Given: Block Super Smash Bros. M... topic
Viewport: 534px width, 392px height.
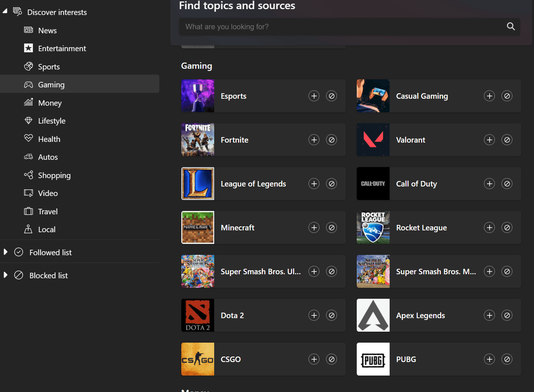Looking at the screenshot, I should pyautogui.click(x=507, y=271).
